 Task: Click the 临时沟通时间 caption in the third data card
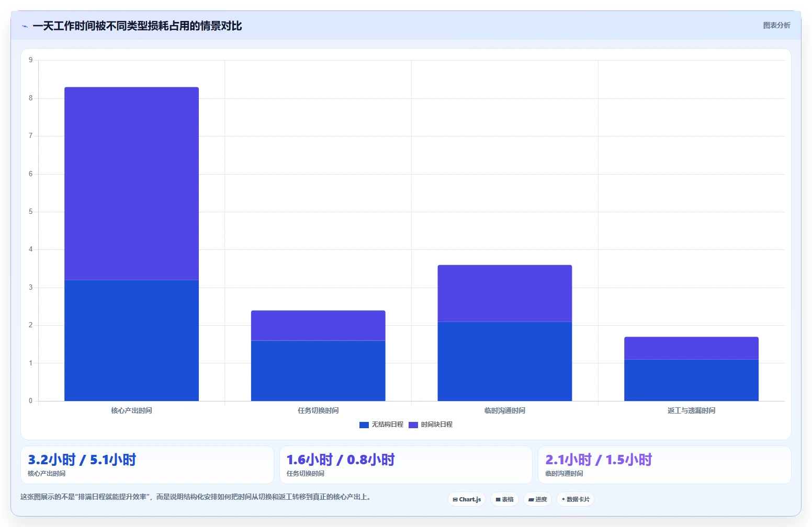click(564, 474)
